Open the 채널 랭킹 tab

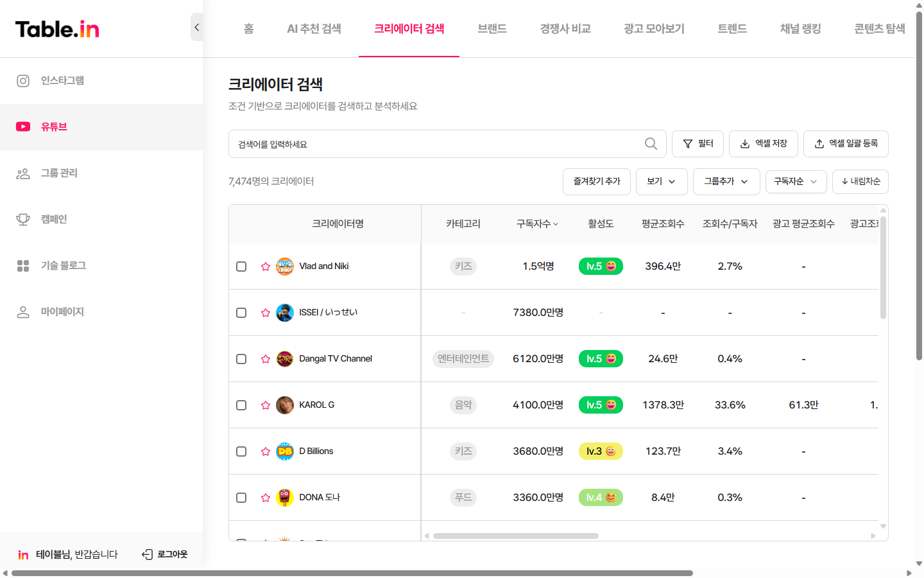pyautogui.click(x=800, y=28)
